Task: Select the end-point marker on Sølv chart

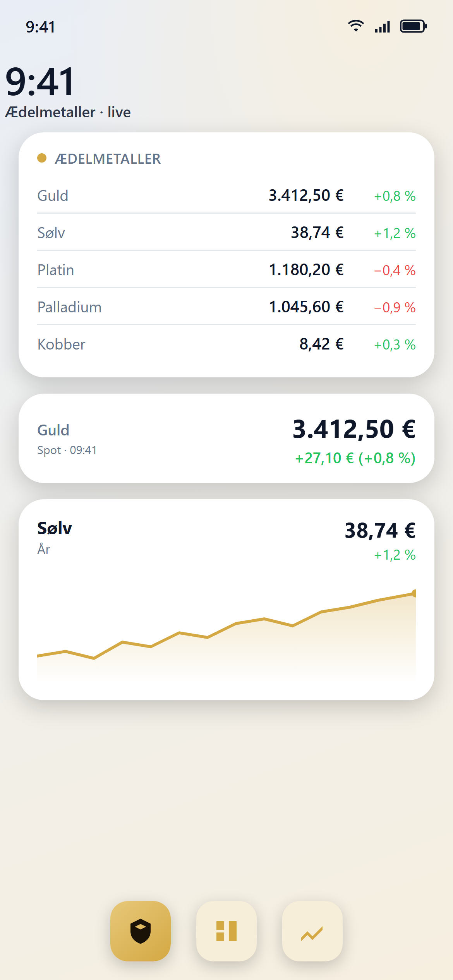Action: (414, 593)
